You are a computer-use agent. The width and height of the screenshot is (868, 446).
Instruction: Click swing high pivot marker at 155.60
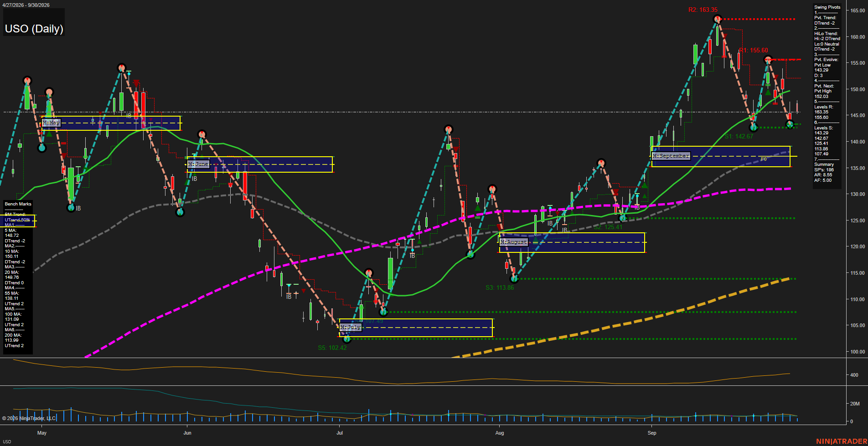[x=768, y=60]
